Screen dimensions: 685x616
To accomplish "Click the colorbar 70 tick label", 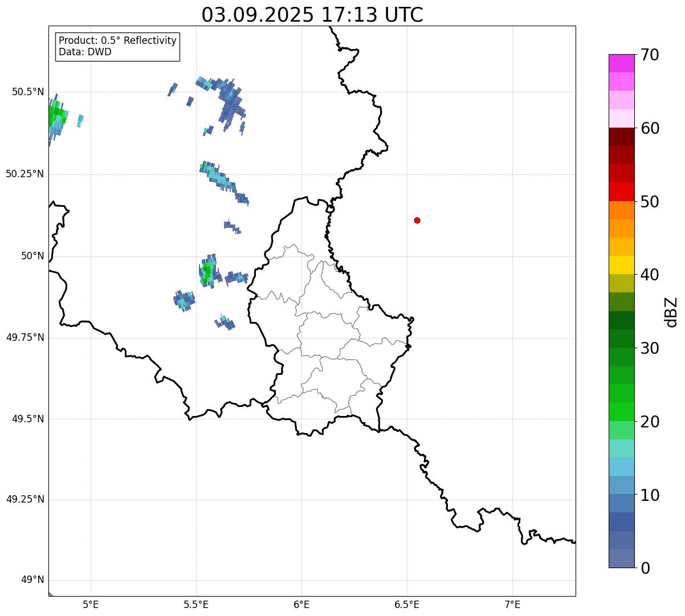I will pos(650,55).
